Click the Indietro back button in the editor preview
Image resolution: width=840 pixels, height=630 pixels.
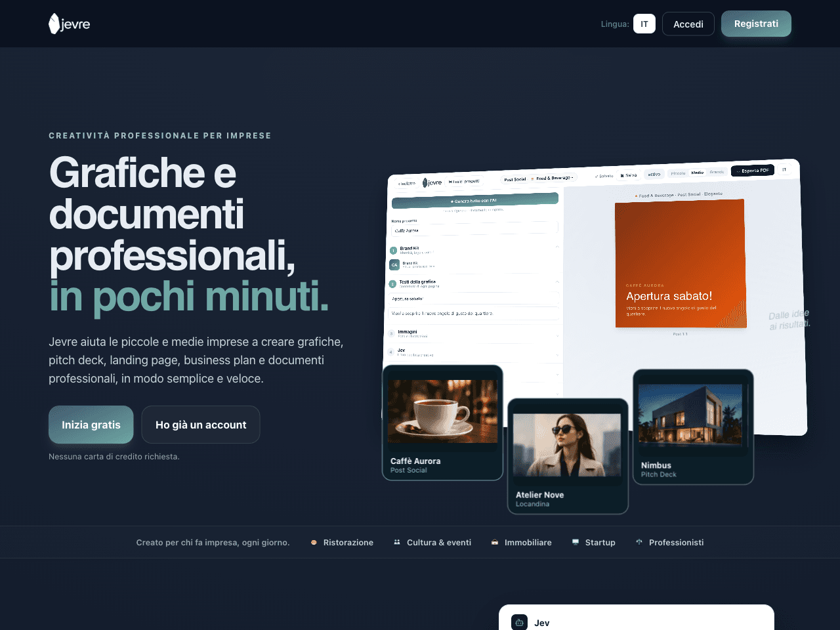pyautogui.click(x=407, y=183)
